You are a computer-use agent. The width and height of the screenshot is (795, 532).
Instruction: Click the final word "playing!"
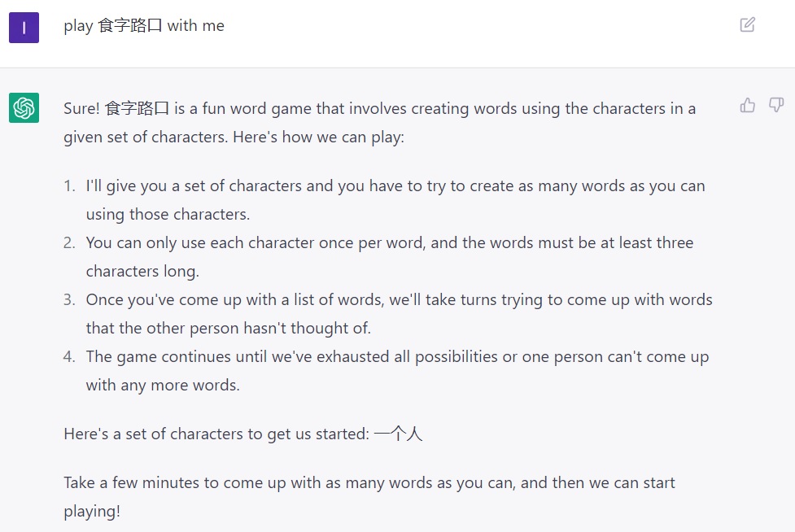(x=91, y=511)
